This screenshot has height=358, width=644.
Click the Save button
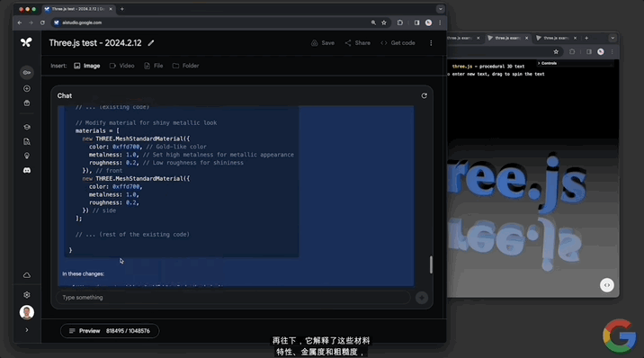322,43
